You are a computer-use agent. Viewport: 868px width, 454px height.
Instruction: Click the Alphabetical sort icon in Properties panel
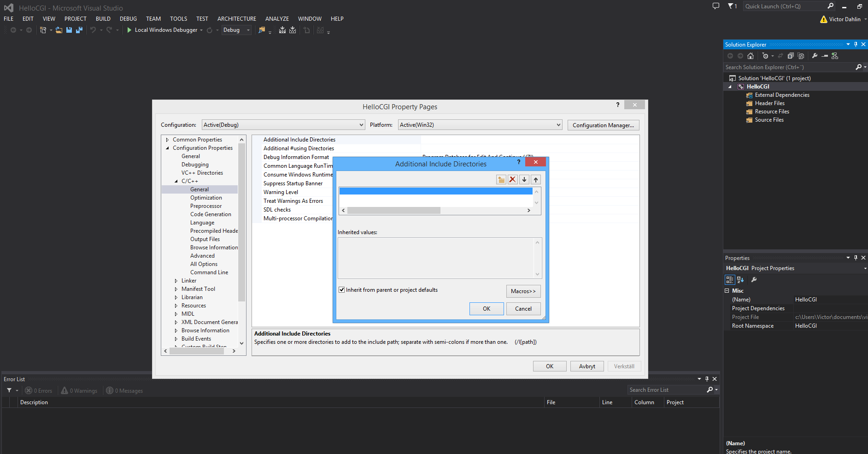pyautogui.click(x=740, y=280)
